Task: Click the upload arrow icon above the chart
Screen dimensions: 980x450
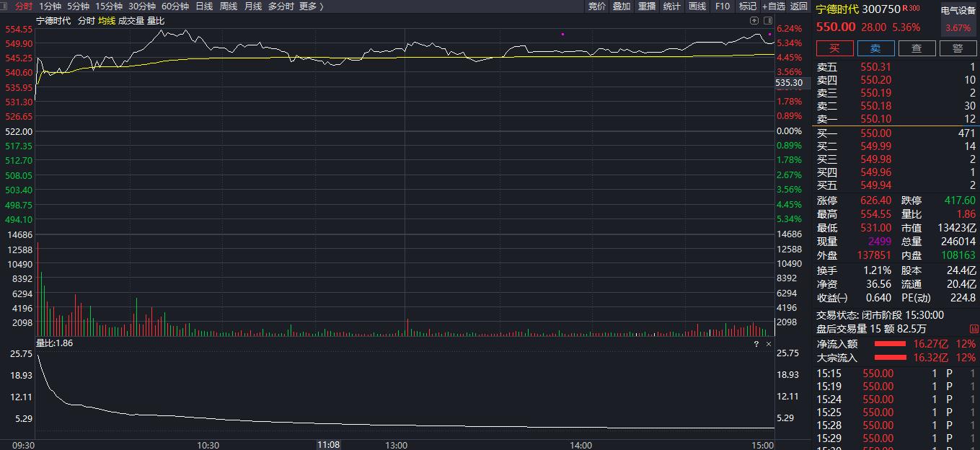Action: 754,20
